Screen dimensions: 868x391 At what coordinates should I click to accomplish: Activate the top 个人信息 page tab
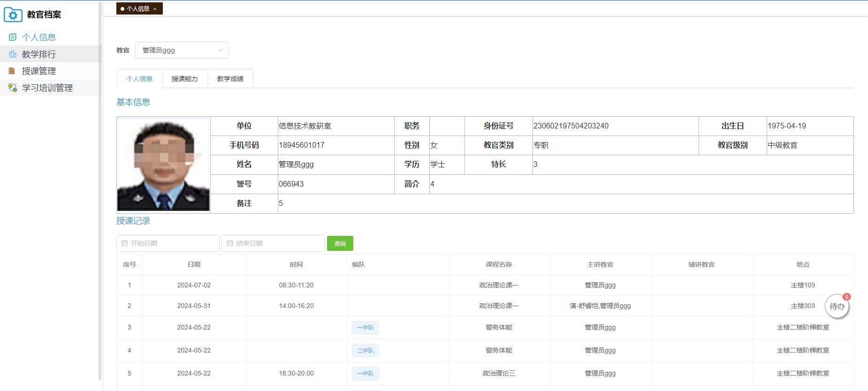139,8
